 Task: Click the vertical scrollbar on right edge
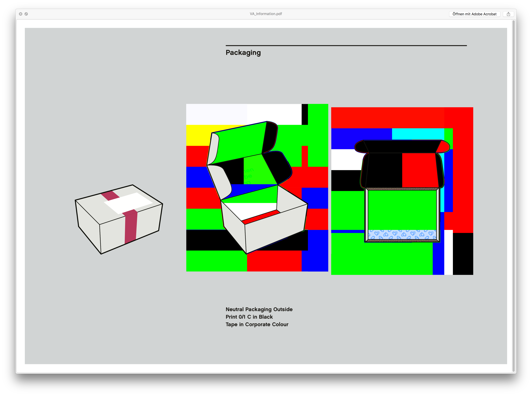point(513,192)
